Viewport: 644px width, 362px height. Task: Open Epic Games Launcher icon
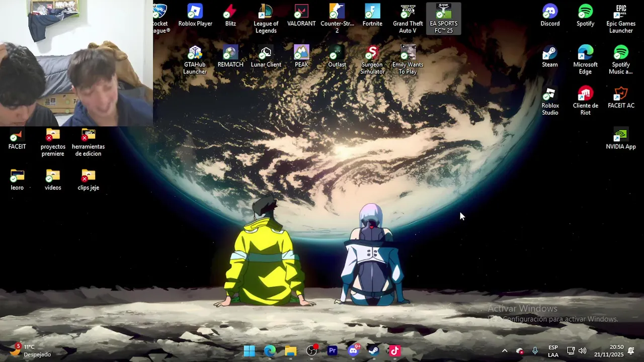coord(621,19)
